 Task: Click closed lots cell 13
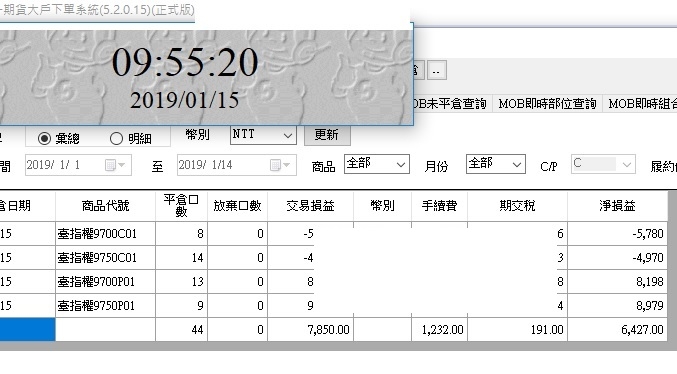(181, 282)
